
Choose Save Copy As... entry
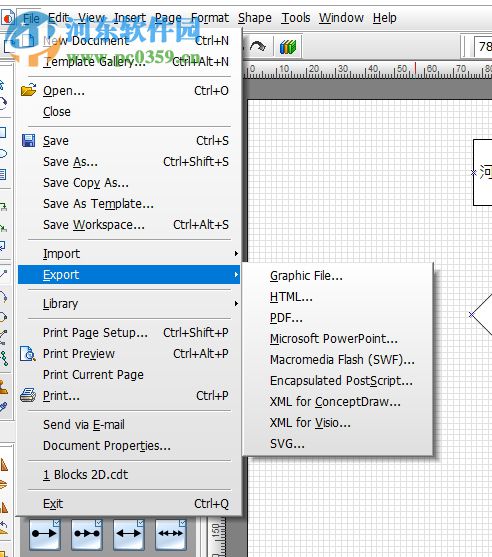coord(129,183)
